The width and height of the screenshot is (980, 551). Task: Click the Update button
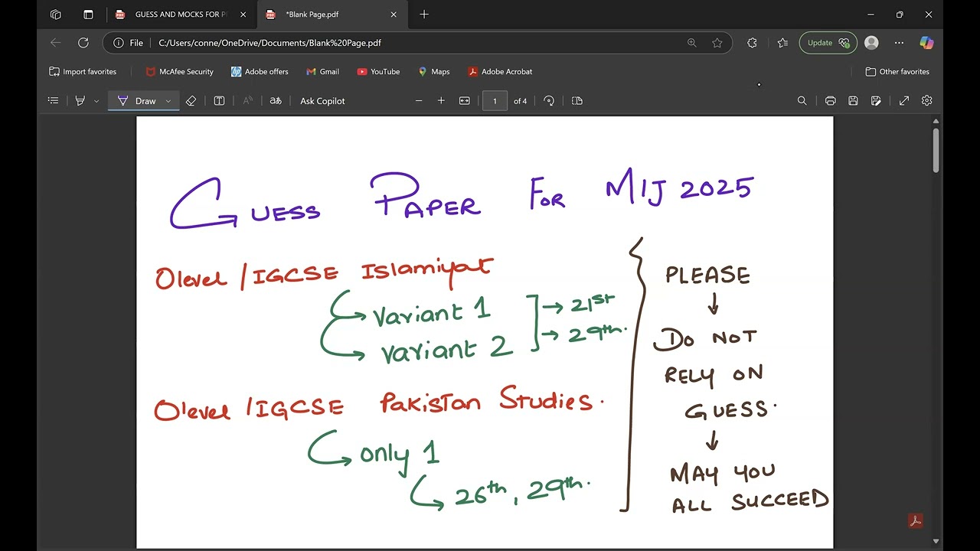828,43
